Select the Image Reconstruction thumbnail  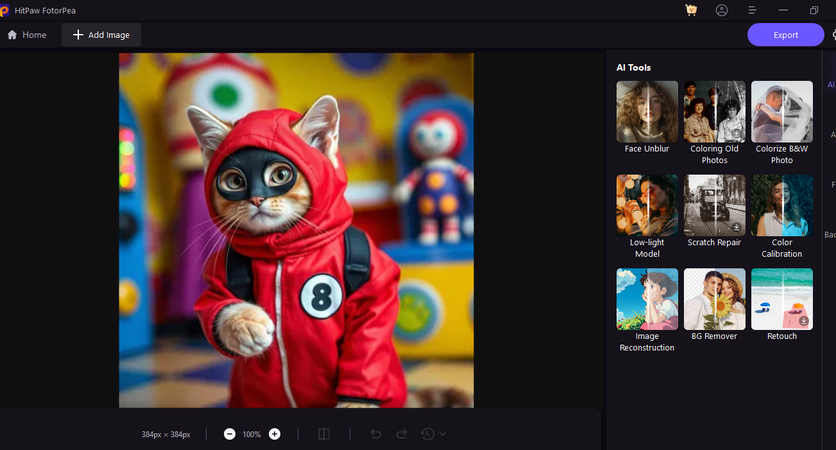point(647,299)
